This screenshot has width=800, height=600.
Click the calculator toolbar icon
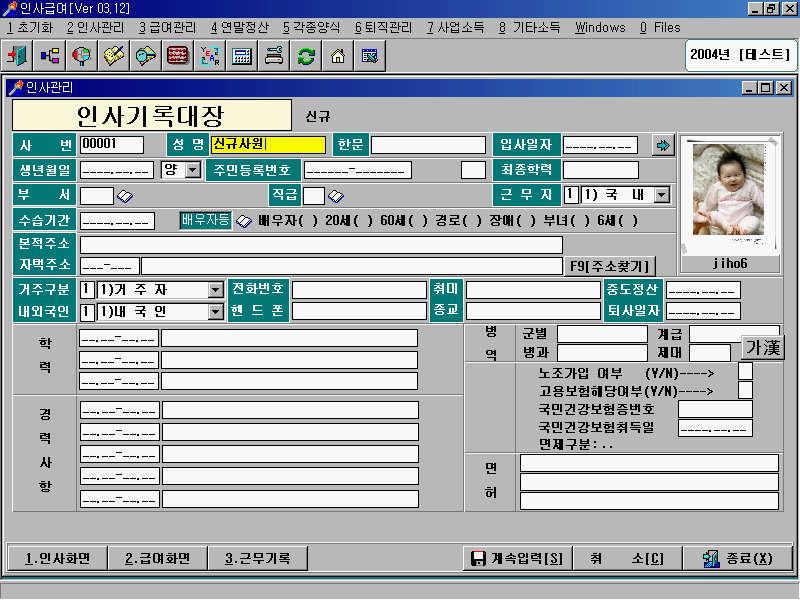click(242, 55)
